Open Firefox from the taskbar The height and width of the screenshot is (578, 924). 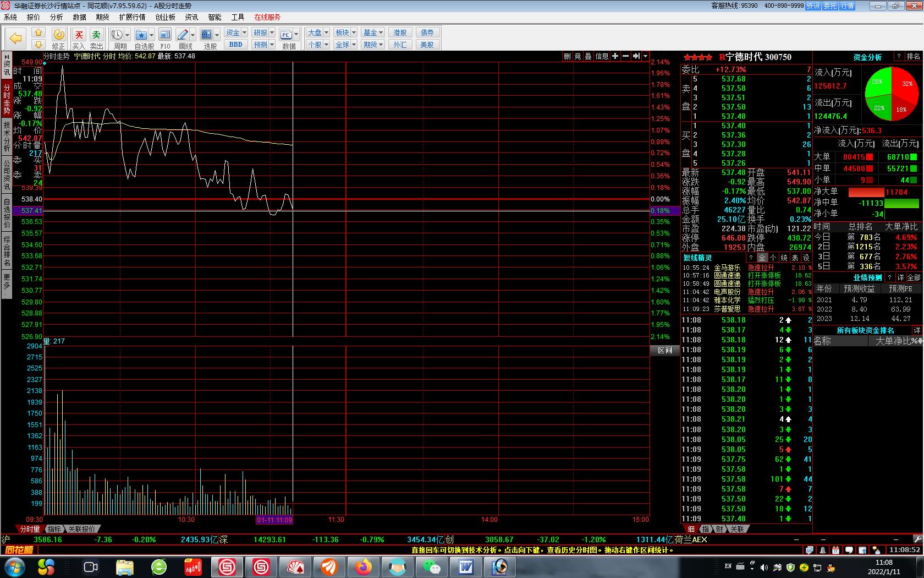pos(363,566)
